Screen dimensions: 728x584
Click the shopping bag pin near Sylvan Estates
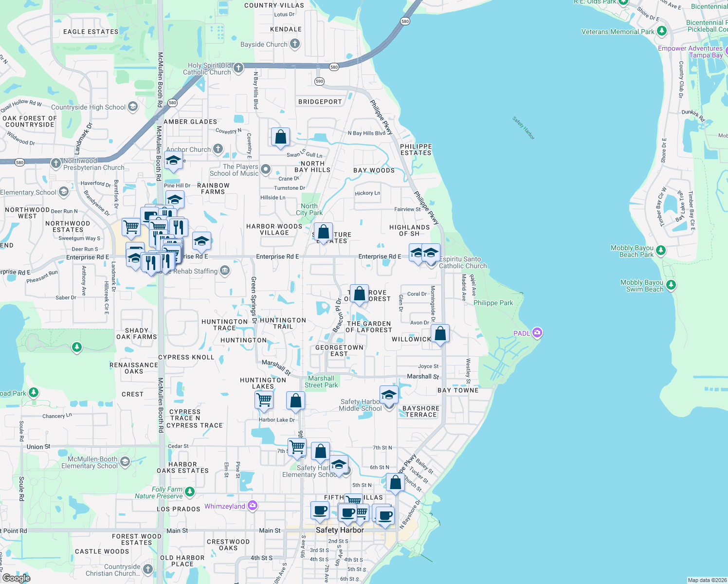(324, 231)
